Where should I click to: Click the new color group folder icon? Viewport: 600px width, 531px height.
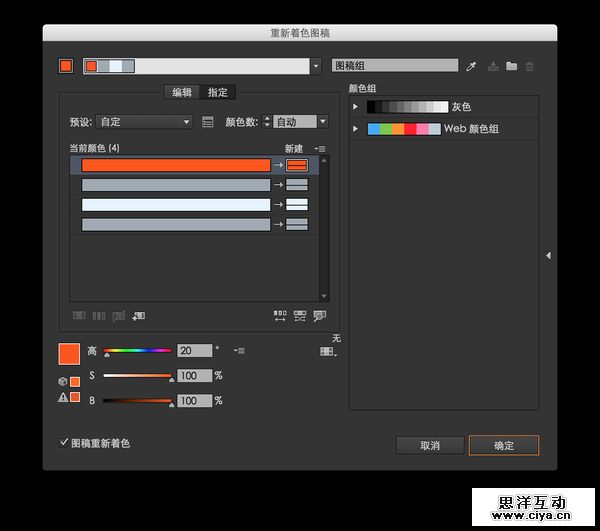coord(511,66)
